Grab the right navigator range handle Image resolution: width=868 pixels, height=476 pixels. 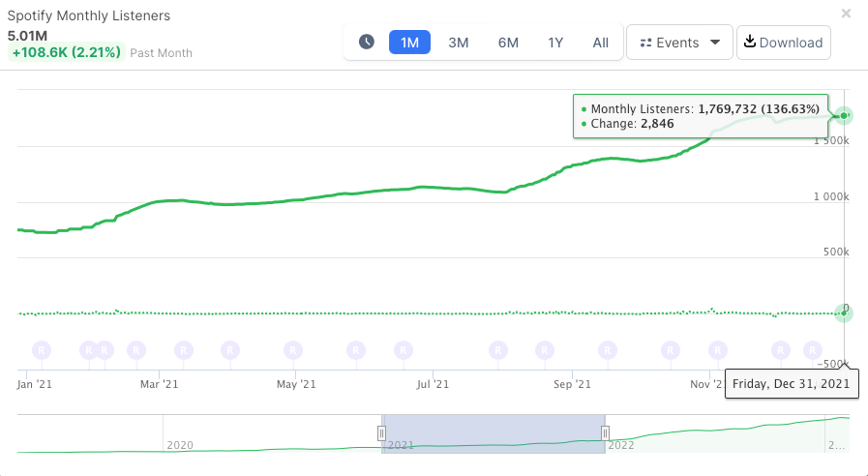click(605, 432)
